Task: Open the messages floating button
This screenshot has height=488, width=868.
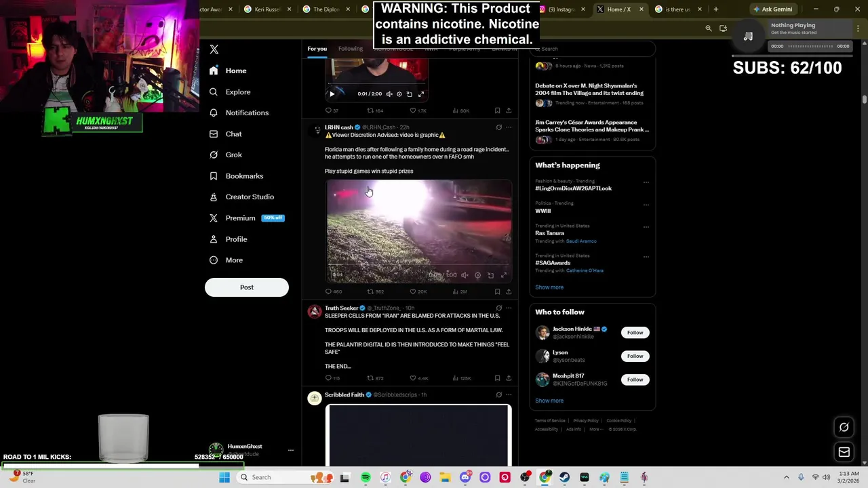Action: pyautogui.click(x=844, y=452)
